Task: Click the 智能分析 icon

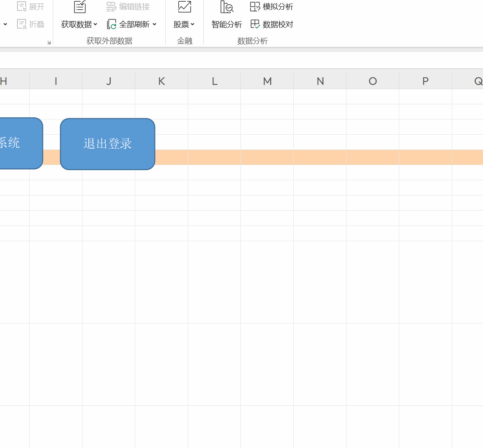Action: tap(227, 7)
